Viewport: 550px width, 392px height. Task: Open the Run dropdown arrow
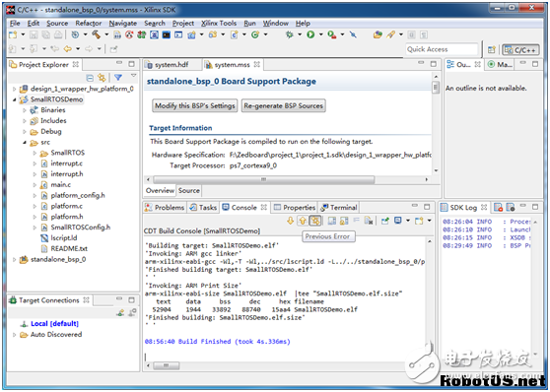point(320,34)
